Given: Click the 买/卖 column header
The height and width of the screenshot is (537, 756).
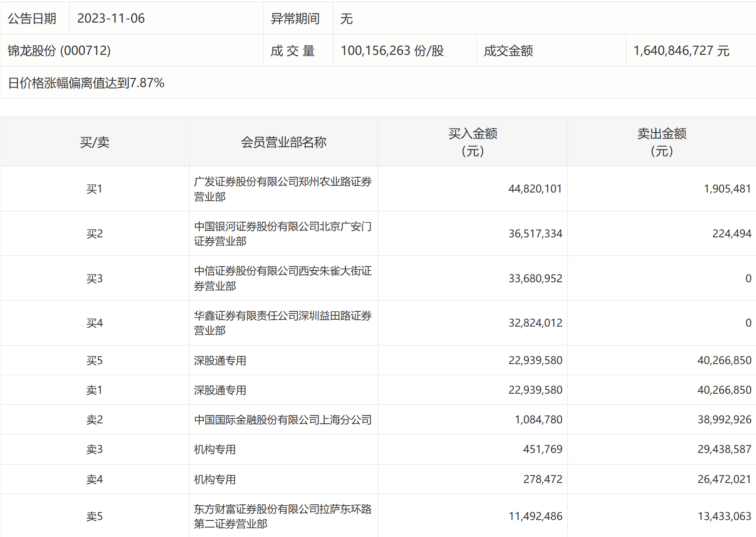Looking at the screenshot, I should coord(94,142).
